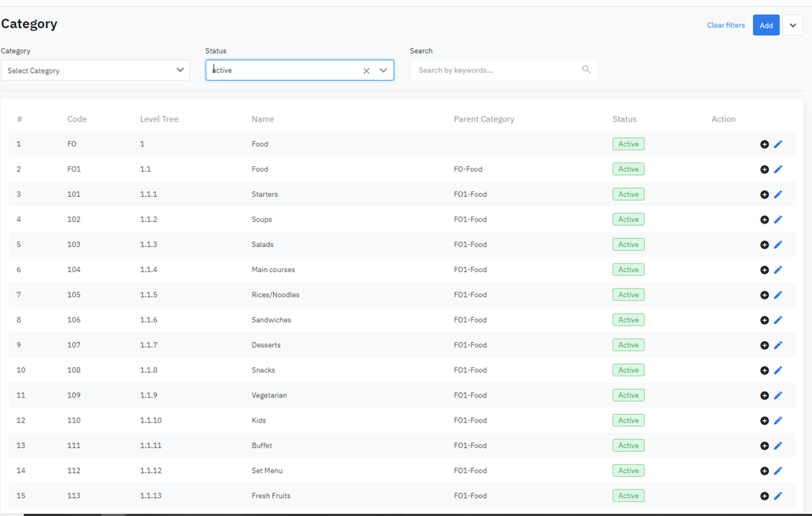The width and height of the screenshot is (812, 516).
Task: Click the Add button
Action: point(766,25)
